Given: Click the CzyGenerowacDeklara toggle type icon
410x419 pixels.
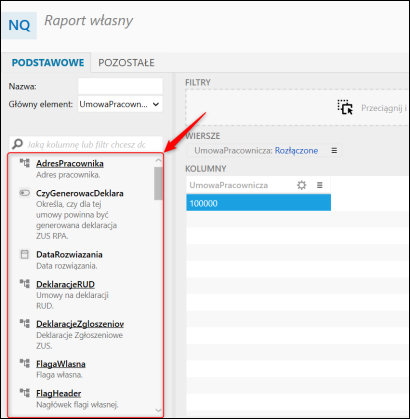Looking at the screenshot, I should pos(25,193).
